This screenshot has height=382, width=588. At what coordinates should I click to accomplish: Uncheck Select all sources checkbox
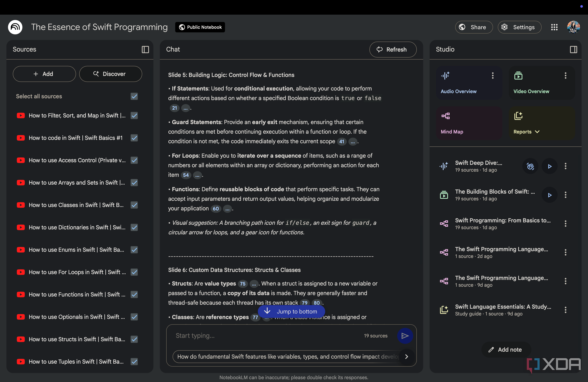point(134,96)
